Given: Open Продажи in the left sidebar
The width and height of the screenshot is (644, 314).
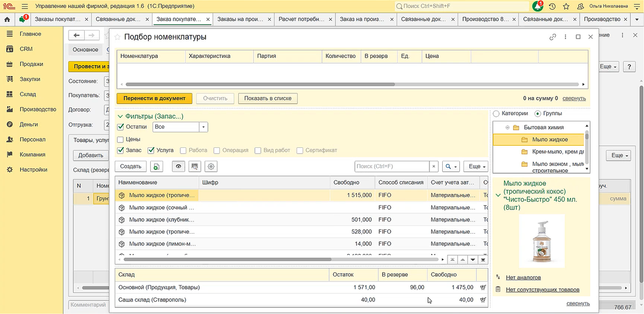Looking at the screenshot, I should [31, 64].
